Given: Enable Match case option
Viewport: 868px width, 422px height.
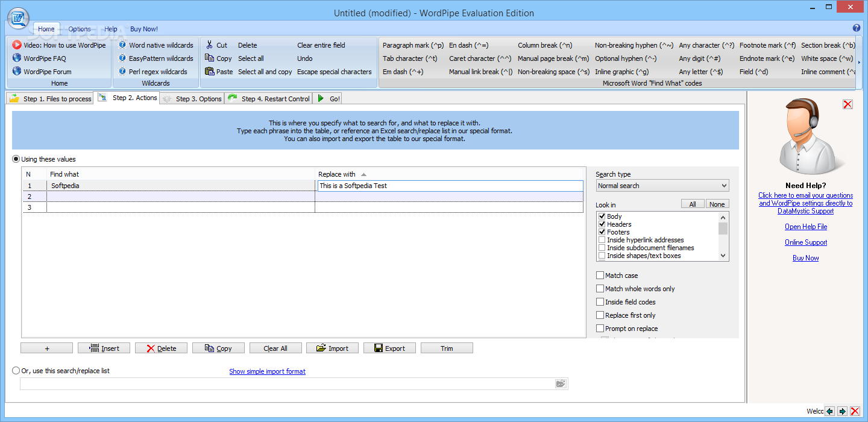Looking at the screenshot, I should tap(600, 276).
